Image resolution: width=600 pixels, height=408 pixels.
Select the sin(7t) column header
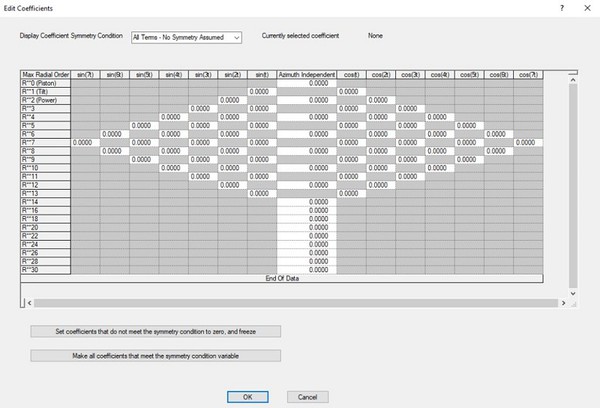click(x=85, y=75)
